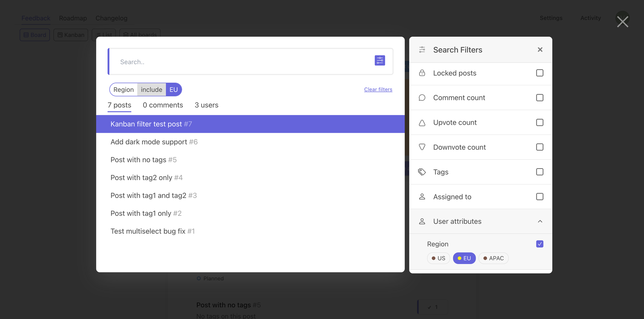Close the Search Filters panel

click(x=540, y=50)
